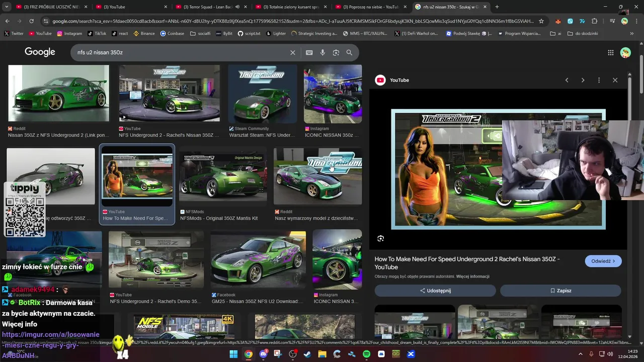This screenshot has height=362, width=644.
Task: Open the volume control in system tray
Action: coord(610,354)
